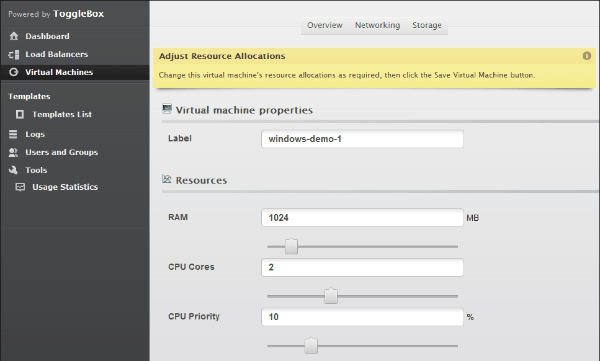This screenshot has height=361, width=600.
Task: Click the MB unit next to RAM
Action: coord(473,218)
